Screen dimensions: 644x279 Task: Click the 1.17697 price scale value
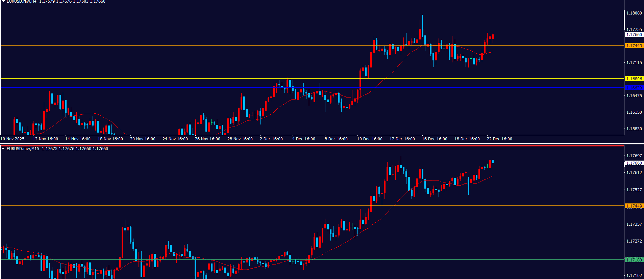pyautogui.click(x=634, y=156)
